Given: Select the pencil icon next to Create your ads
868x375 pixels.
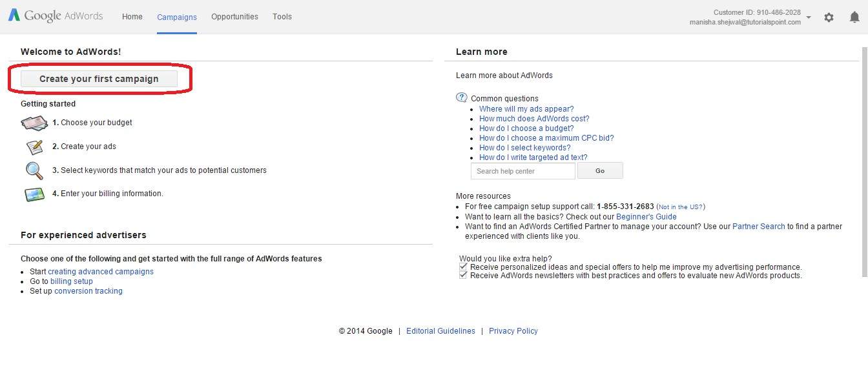Looking at the screenshot, I should pos(34,147).
